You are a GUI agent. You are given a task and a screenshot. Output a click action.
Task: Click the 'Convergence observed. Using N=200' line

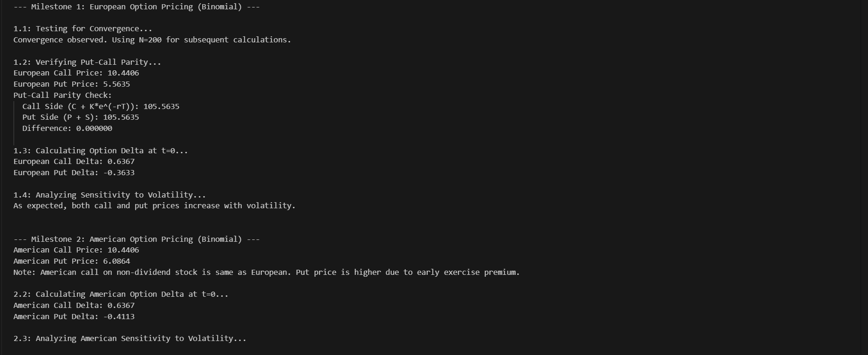coord(152,40)
